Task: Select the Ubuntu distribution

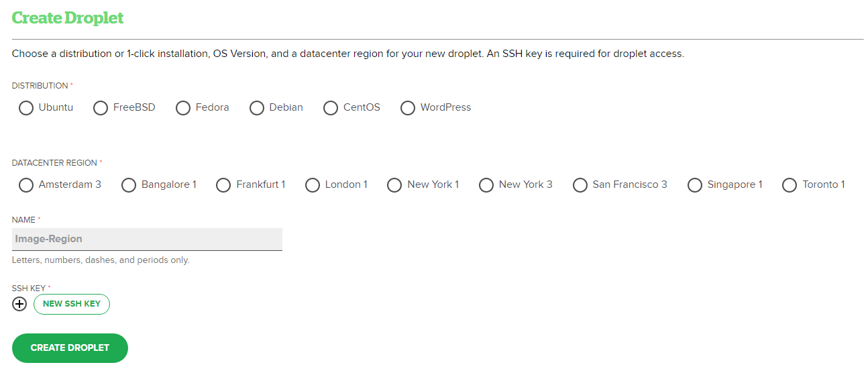Action: 26,108
